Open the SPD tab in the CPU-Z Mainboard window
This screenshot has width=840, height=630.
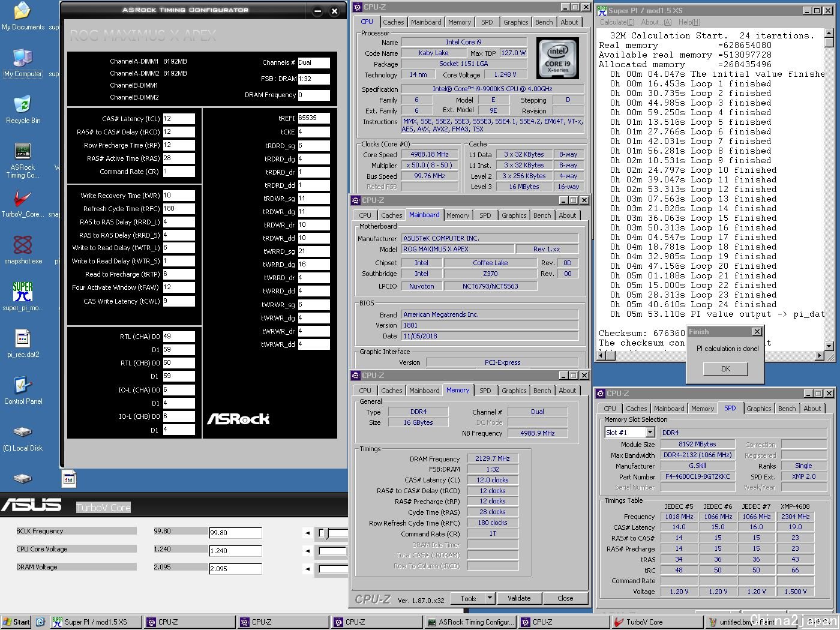tap(485, 215)
